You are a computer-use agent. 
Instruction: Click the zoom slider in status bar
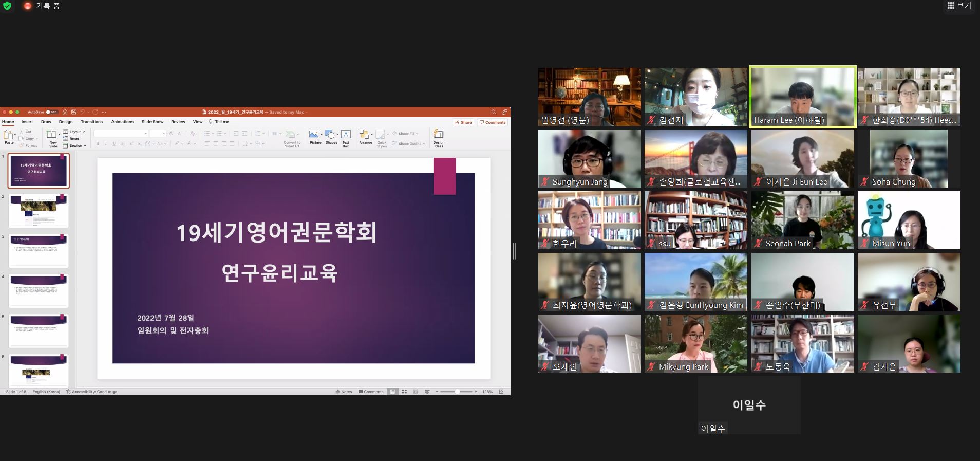pyautogui.click(x=457, y=392)
